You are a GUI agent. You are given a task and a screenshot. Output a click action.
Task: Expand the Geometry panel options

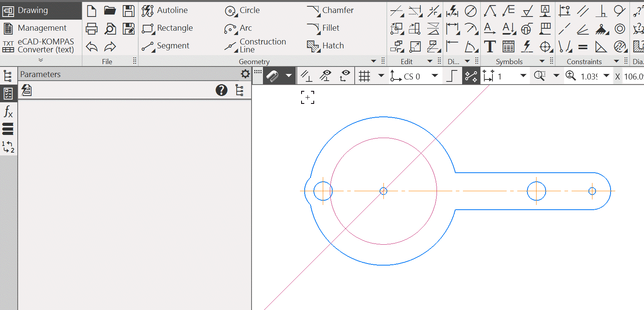click(x=374, y=61)
